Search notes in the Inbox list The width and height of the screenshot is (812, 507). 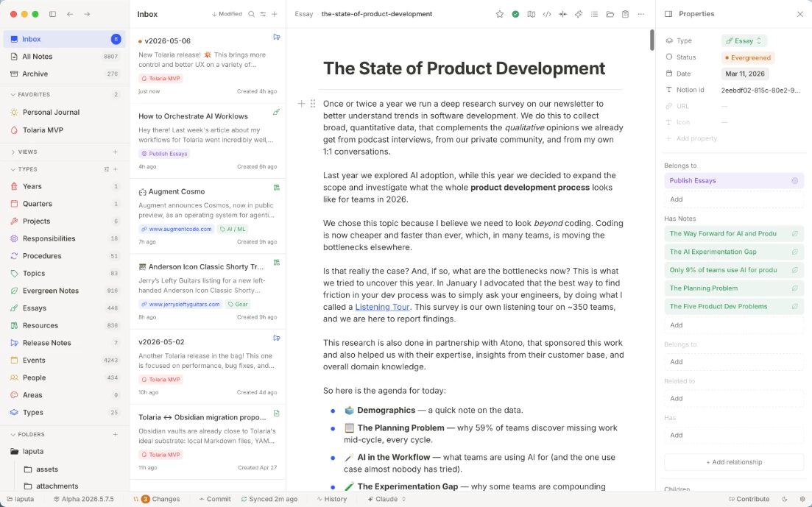pyautogui.click(x=251, y=14)
